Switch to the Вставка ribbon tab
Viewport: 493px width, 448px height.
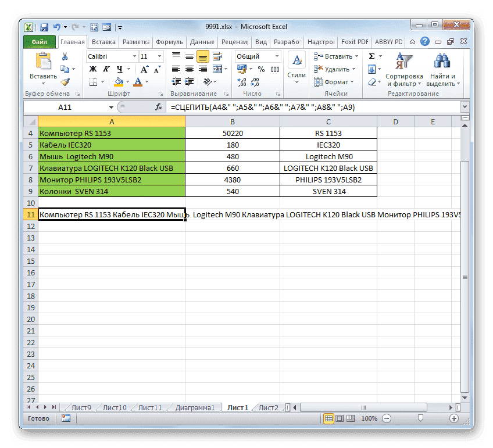pyautogui.click(x=103, y=41)
